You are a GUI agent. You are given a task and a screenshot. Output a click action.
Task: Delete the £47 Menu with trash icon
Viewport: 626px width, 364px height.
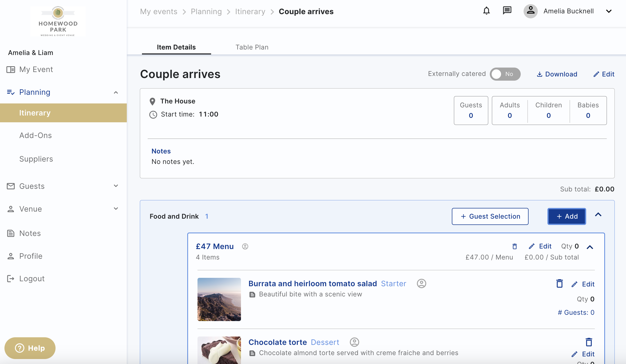point(515,246)
